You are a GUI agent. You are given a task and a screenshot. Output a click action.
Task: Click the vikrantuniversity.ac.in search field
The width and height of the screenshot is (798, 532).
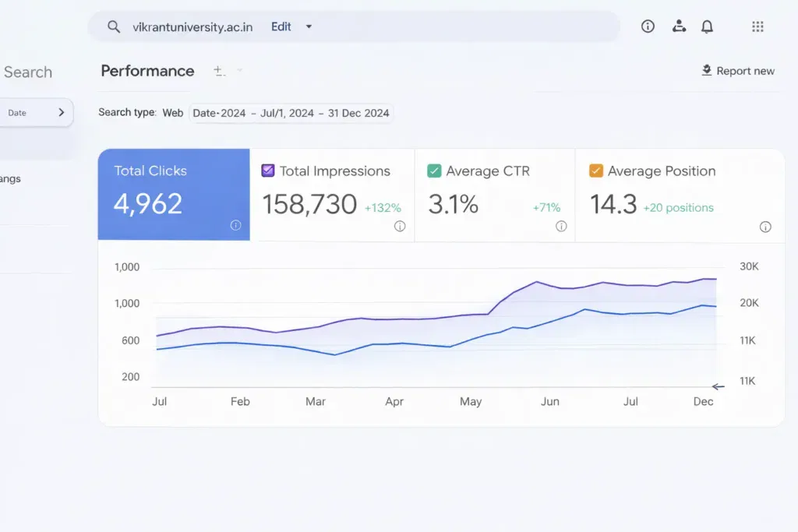point(192,26)
